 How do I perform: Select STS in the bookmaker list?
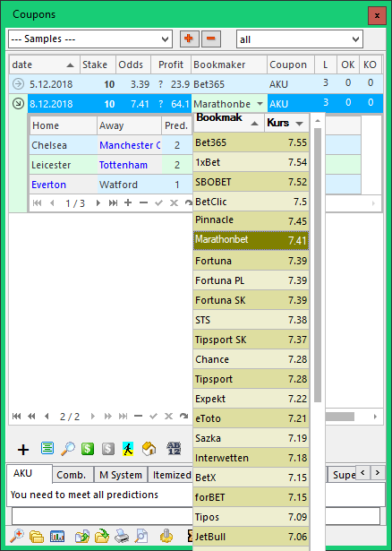[x=251, y=320]
